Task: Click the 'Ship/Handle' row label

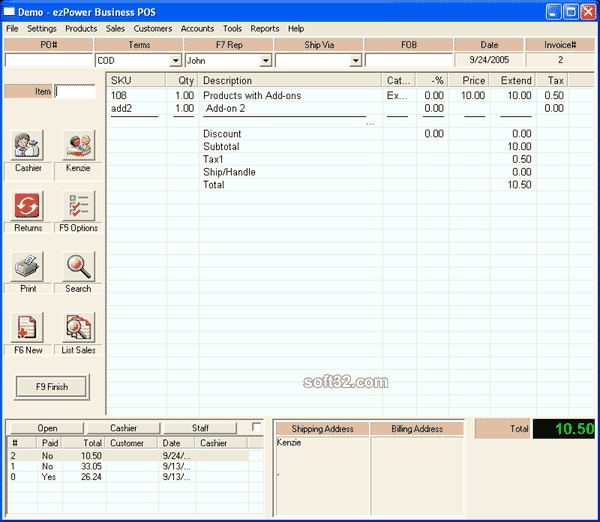Action: (229, 172)
